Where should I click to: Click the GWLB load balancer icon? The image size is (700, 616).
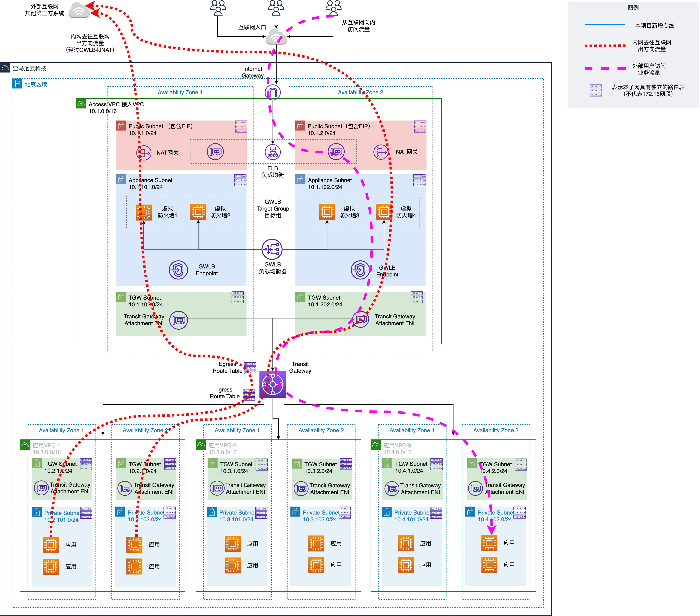click(x=272, y=249)
